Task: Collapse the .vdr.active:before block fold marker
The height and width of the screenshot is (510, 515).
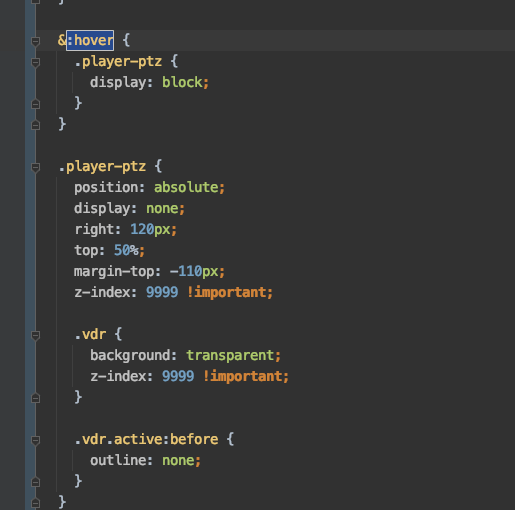Action: click(35, 440)
